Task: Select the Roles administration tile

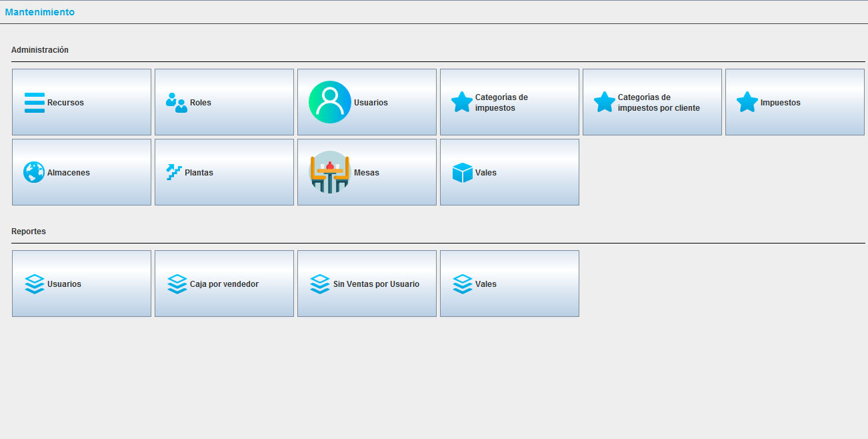Action: click(x=224, y=102)
